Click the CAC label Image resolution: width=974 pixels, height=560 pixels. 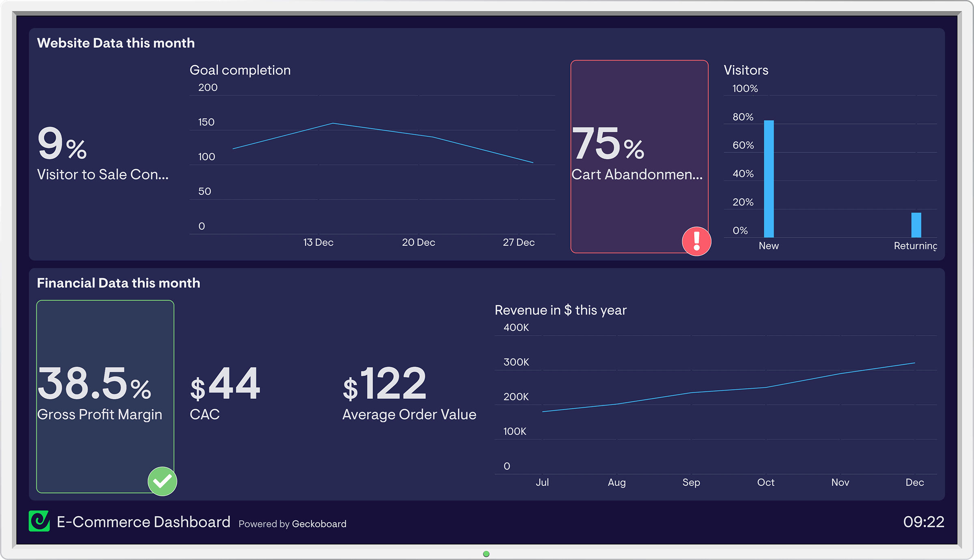tap(205, 414)
